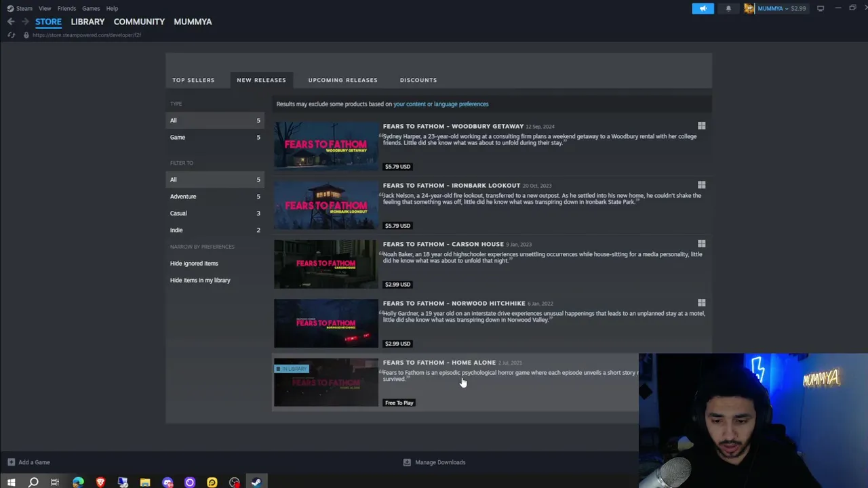Click Fears to Fathom - Woodbury Getaway title
Screen dimensions: 868x488
point(453,126)
